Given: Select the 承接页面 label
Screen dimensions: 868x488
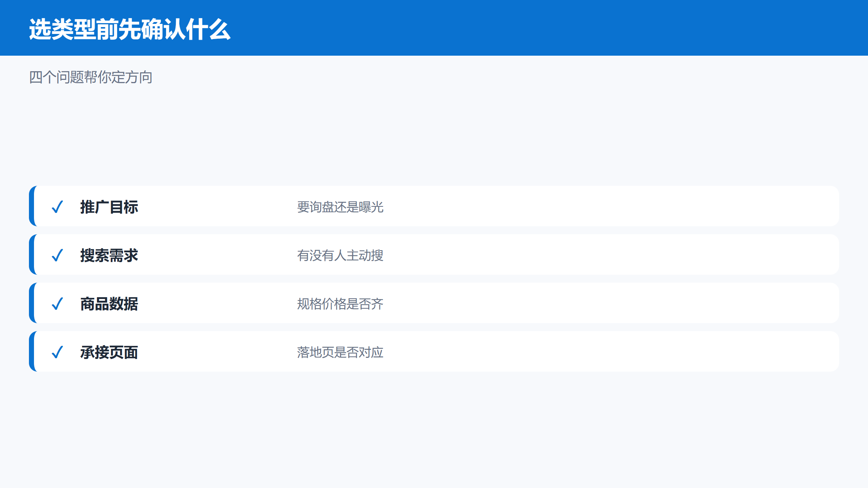Looking at the screenshot, I should point(109,352).
